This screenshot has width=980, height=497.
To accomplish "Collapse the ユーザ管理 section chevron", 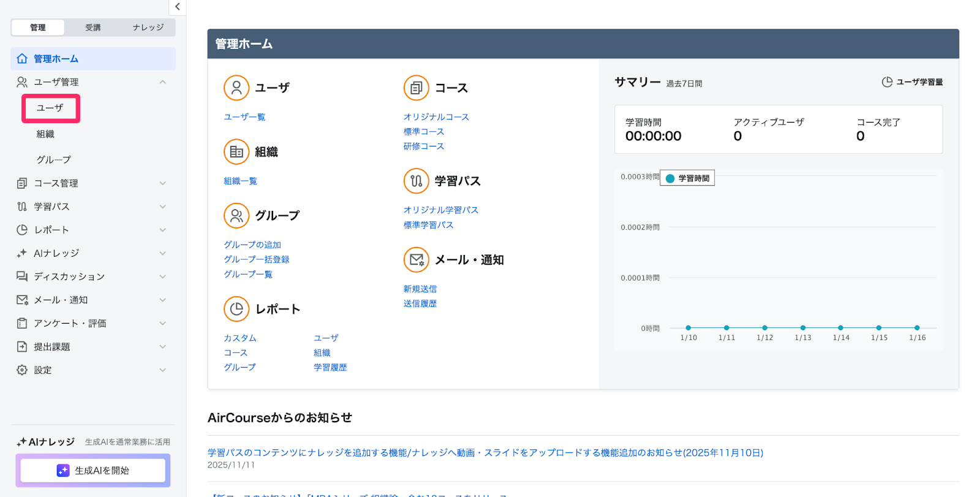I will [x=162, y=82].
